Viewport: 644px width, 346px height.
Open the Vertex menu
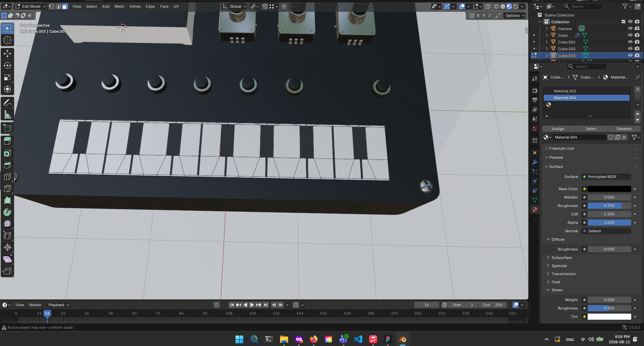click(135, 6)
